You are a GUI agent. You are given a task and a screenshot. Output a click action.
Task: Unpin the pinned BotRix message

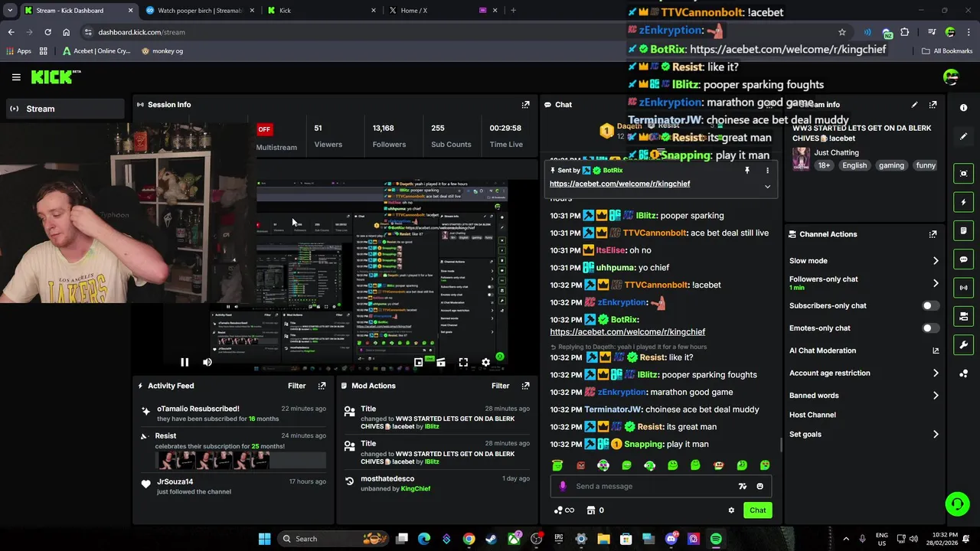(747, 171)
